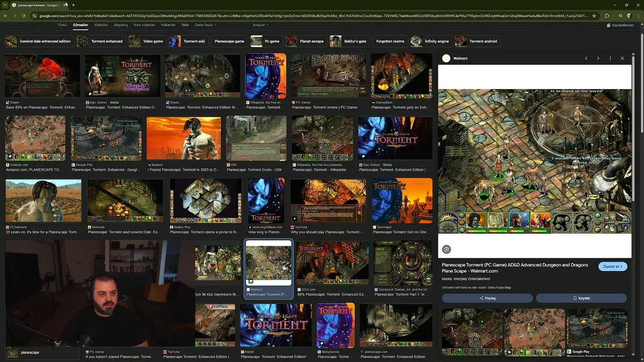The height and width of the screenshot is (362, 644).
Task: Click the Google Lens search icon on preview
Action: 446,249
